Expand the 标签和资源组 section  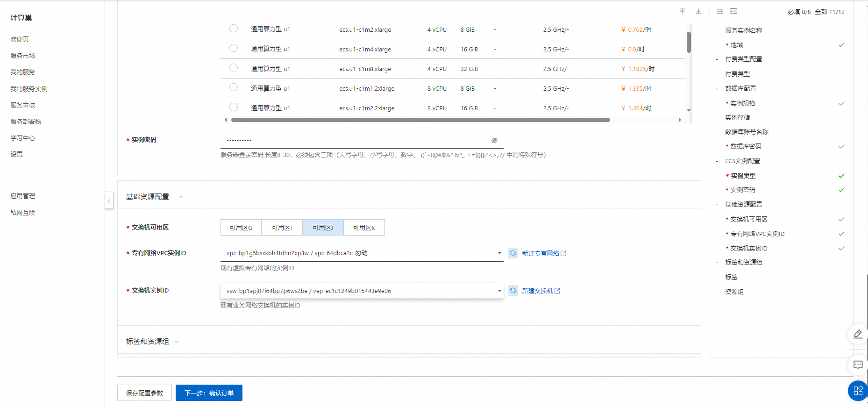[x=177, y=342]
